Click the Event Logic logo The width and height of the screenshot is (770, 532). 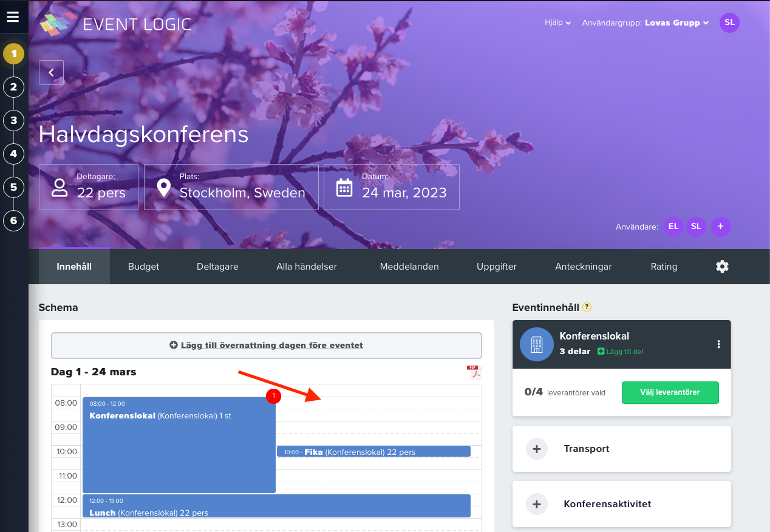click(x=115, y=24)
